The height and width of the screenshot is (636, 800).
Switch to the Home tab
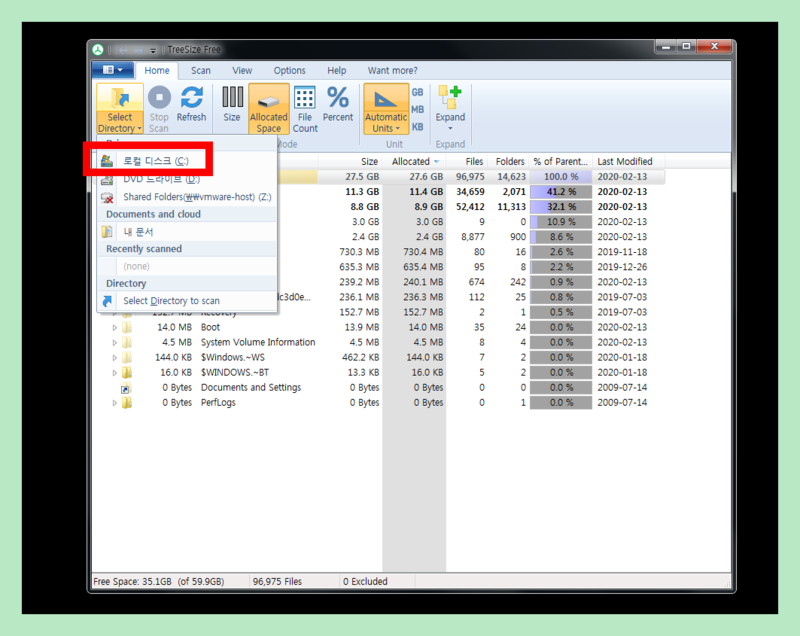[157, 70]
